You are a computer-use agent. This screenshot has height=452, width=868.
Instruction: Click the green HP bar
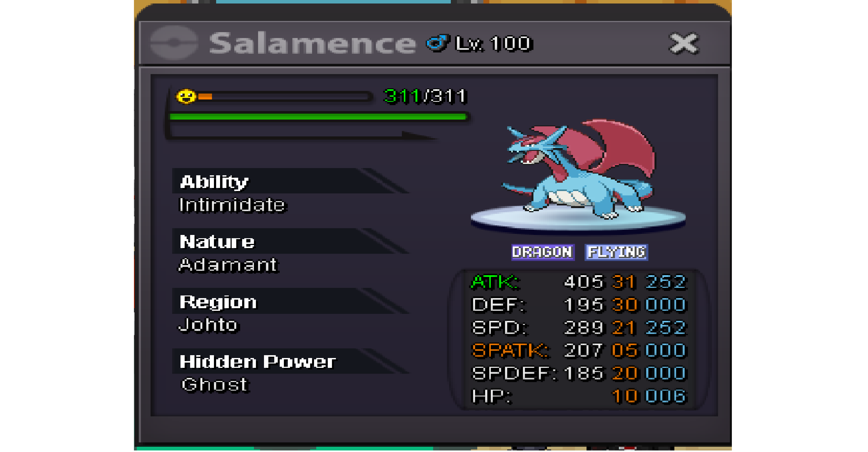pyautogui.click(x=318, y=117)
